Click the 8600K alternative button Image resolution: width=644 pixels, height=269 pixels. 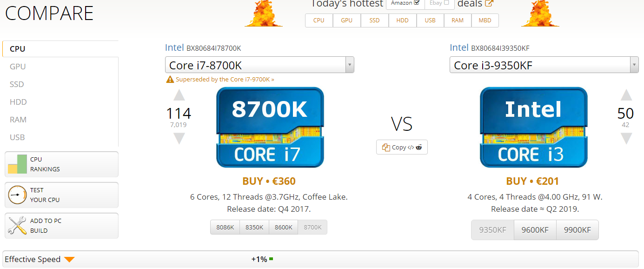(284, 227)
